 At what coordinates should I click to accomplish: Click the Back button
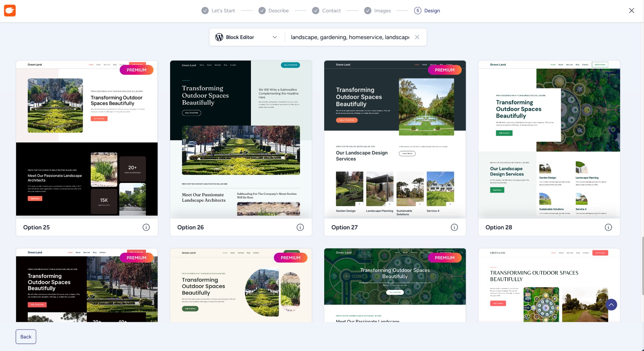26,336
